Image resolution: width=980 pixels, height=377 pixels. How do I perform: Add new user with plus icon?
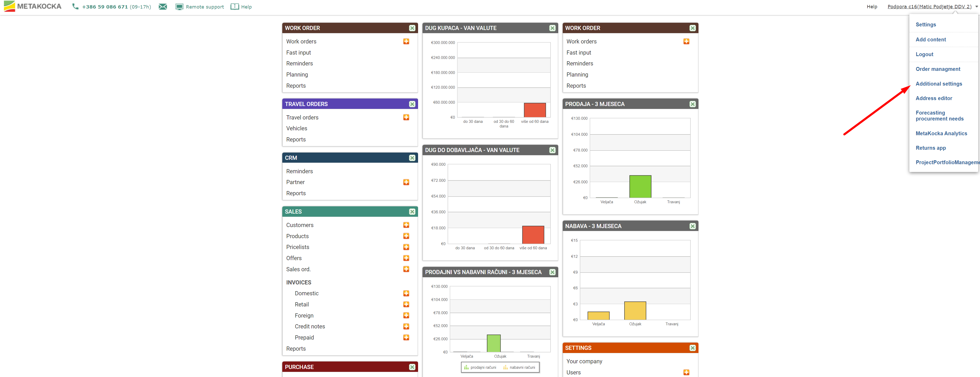coord(686,372)
